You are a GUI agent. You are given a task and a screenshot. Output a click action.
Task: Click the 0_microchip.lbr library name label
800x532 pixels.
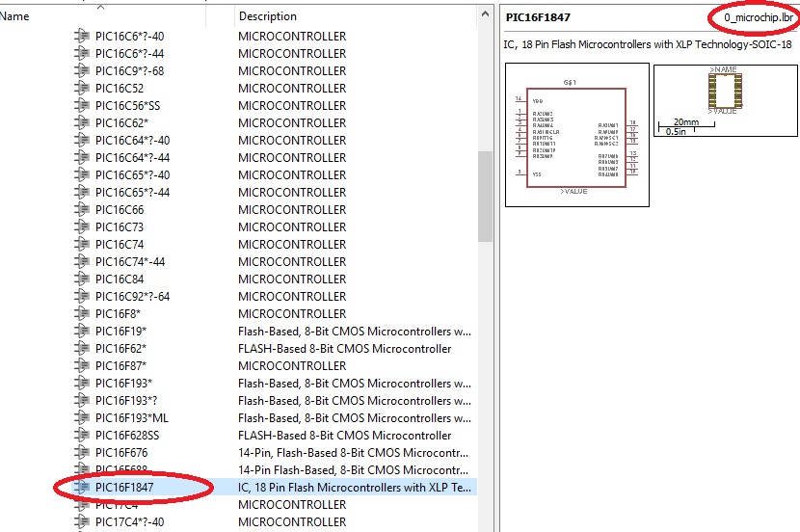(x=759, y=17)
